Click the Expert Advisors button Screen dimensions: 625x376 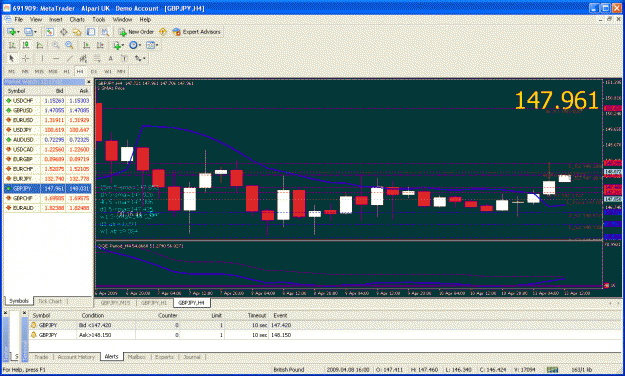click(197, 32)
